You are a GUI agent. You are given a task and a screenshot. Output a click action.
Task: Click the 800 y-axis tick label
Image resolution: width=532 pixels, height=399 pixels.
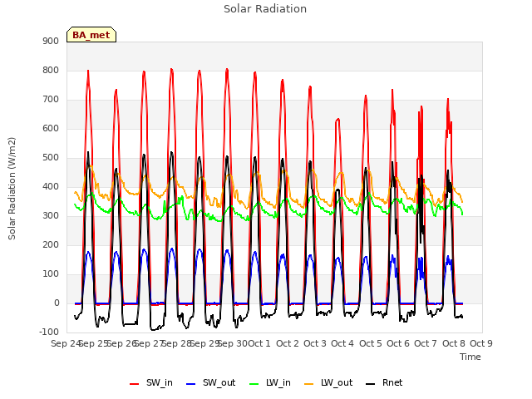click(51, 70)
